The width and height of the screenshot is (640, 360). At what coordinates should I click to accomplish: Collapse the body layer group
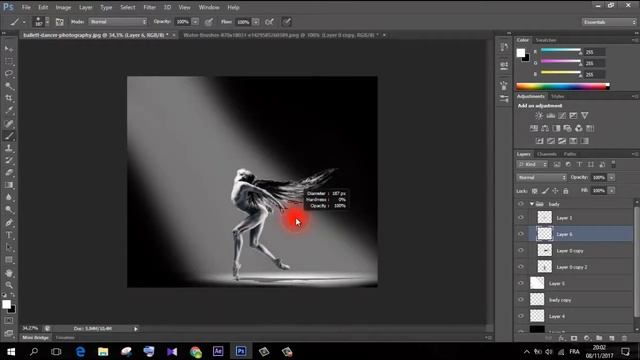532,204
